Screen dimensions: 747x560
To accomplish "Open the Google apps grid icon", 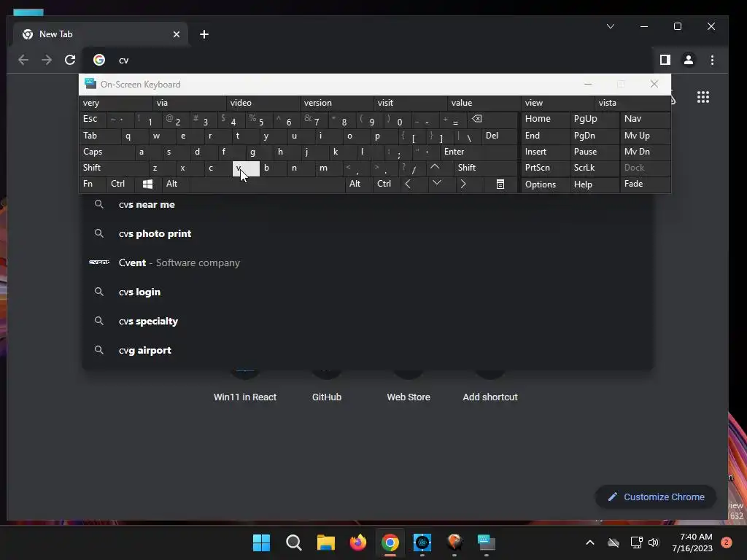I will click(703, 97).
